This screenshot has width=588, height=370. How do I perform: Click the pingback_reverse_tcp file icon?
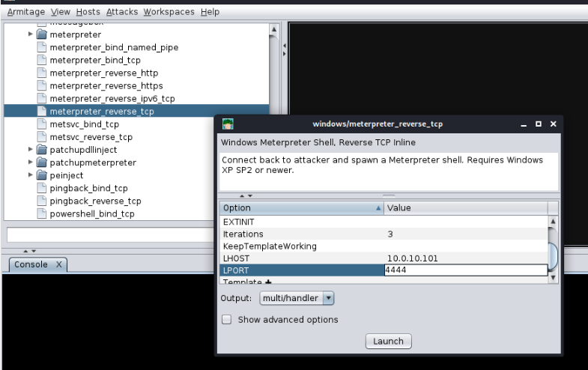click(43, 201)
